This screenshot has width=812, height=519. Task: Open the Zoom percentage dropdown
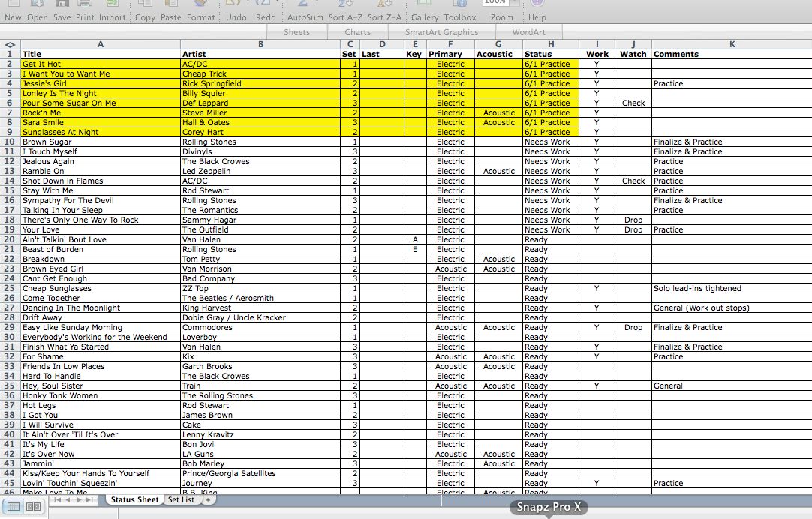pos(514,2)
